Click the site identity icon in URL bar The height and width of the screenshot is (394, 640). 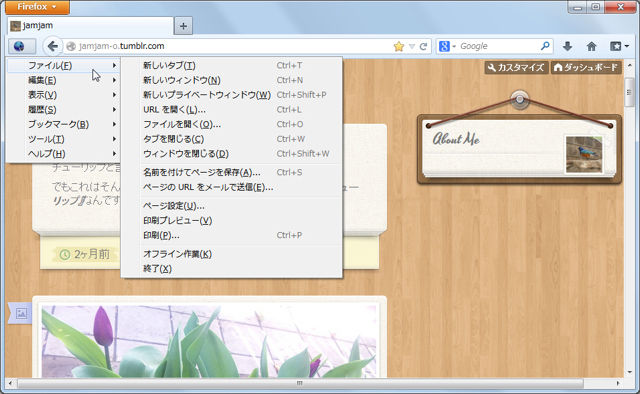(71, 47)
